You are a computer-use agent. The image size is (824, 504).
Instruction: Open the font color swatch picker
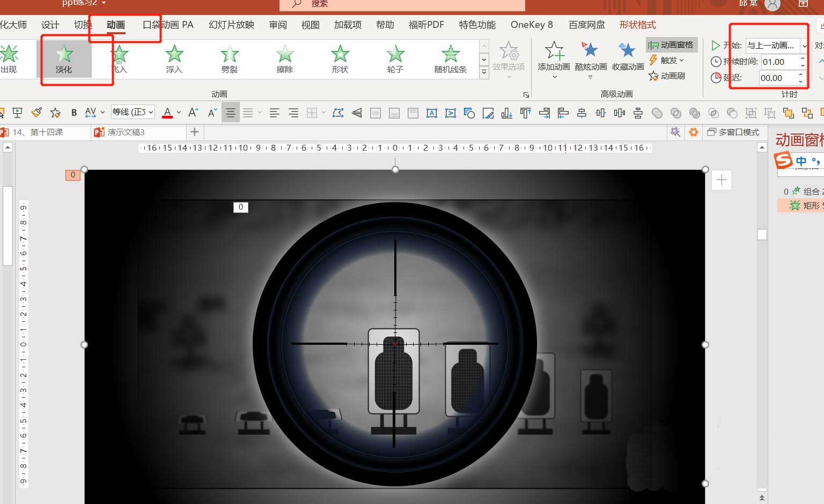166,112
